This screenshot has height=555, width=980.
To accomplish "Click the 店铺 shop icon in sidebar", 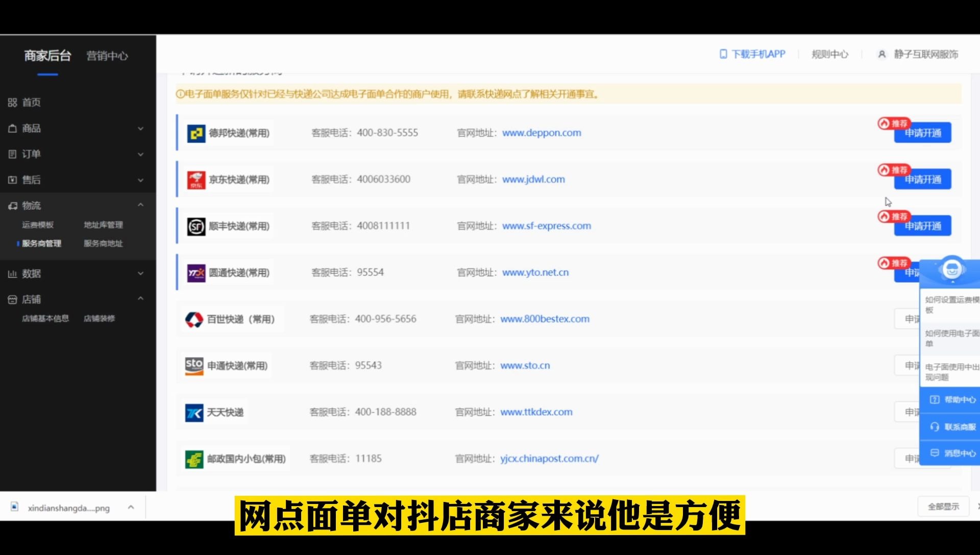I will [x=13, y=300].
